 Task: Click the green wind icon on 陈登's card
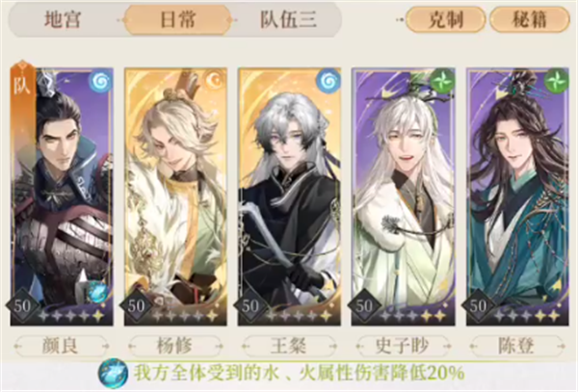556,81
